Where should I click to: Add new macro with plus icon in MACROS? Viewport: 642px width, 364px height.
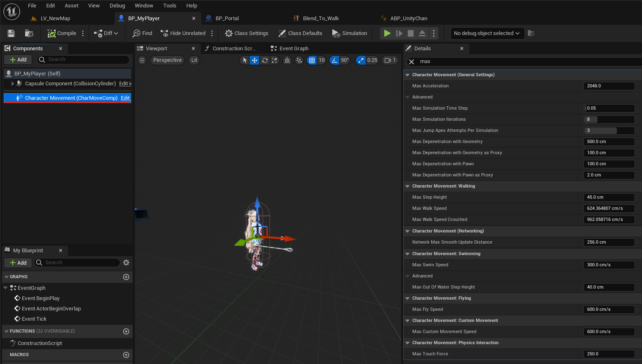point(126,355)
